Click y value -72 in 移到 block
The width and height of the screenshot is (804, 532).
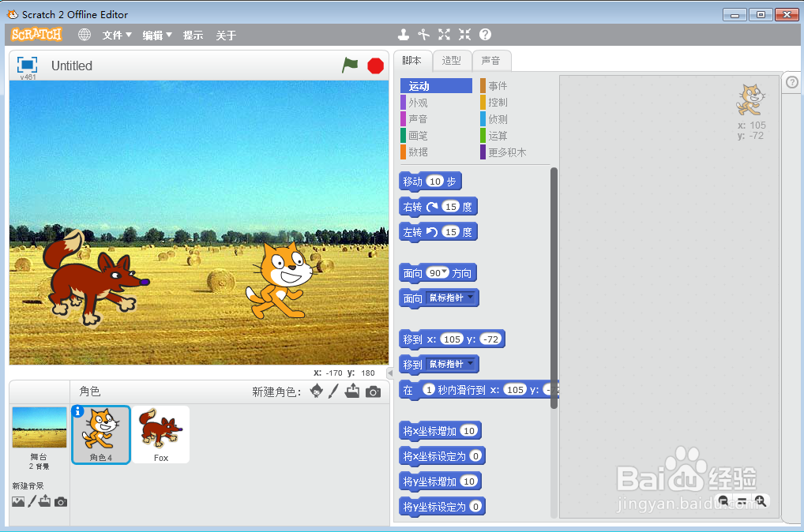pyautogui.click(x=490, y=339)
